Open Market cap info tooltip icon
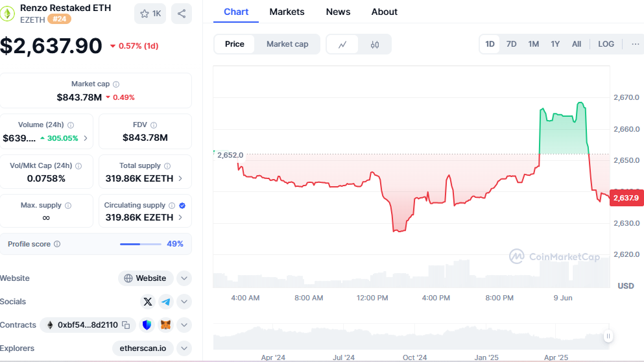Viewport: 644px width, 362px height. [x=116, y=84]
